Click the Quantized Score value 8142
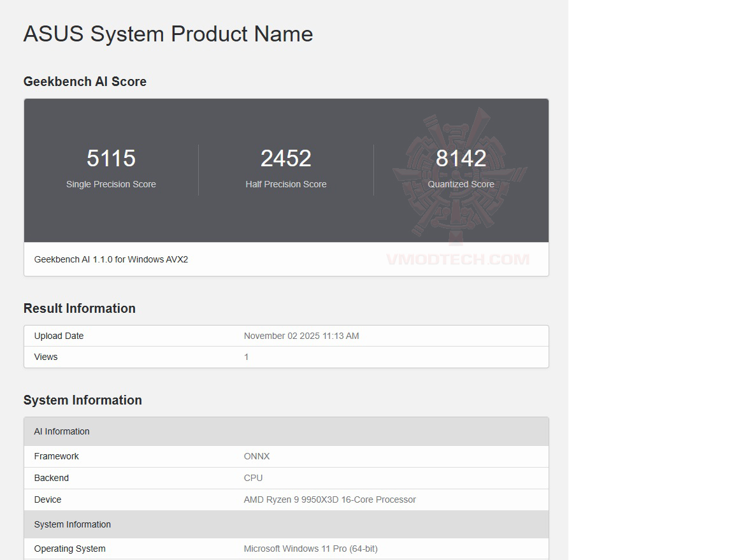This screenshot has width=734, height=560. pos(461,158)
